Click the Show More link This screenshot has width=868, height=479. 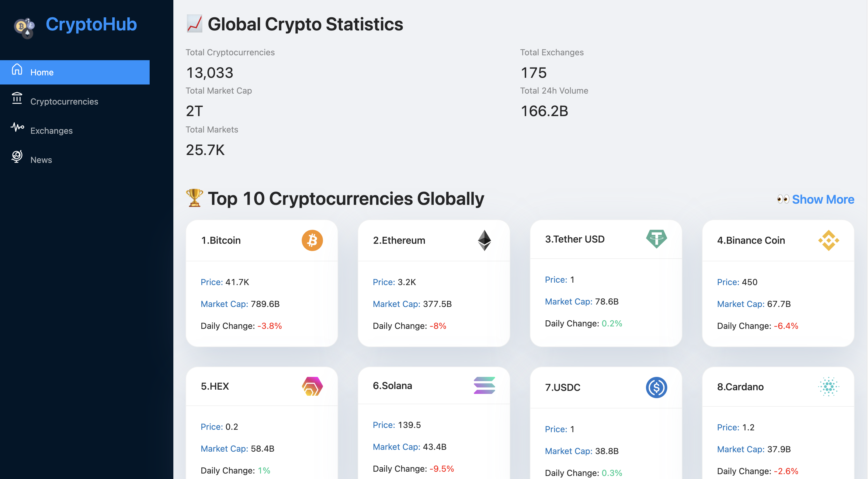coord(822,199)
